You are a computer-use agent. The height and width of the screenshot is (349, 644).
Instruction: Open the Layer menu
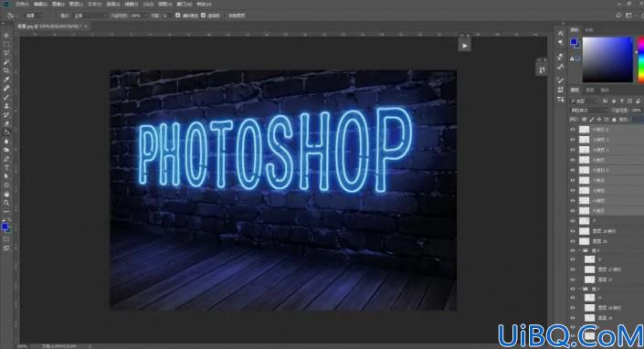click(x=76, y=4)
